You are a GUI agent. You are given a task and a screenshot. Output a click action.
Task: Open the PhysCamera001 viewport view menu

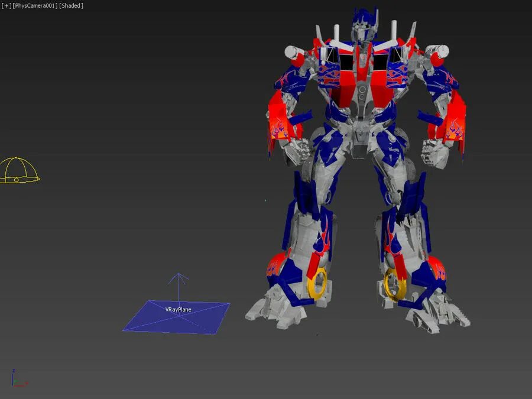point(35,6)
